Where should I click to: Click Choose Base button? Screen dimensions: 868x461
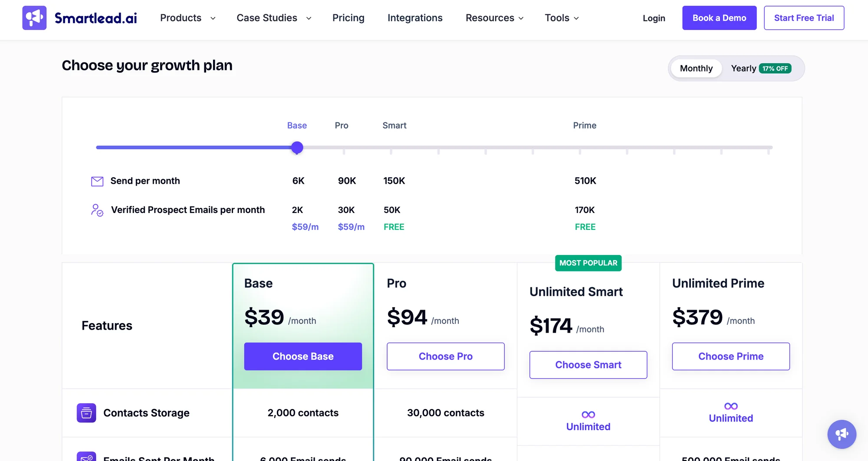tap(303, 356)
